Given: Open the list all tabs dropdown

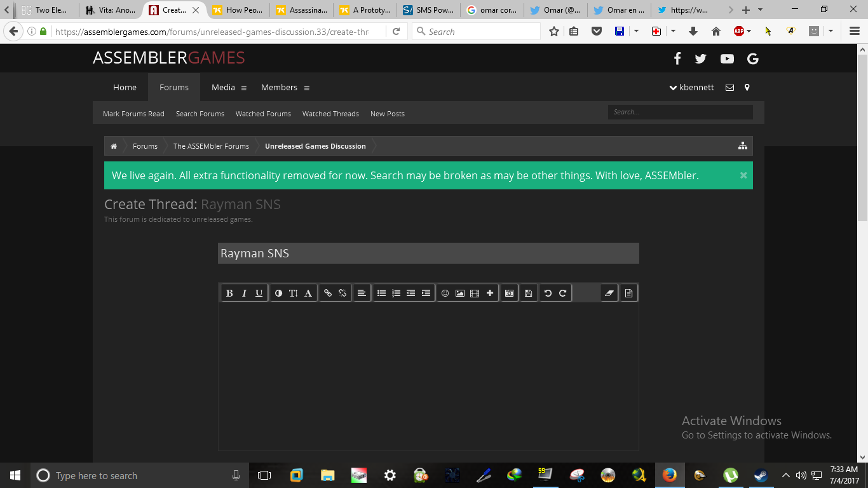Looking at the screenshot, I should click(761, 10).
